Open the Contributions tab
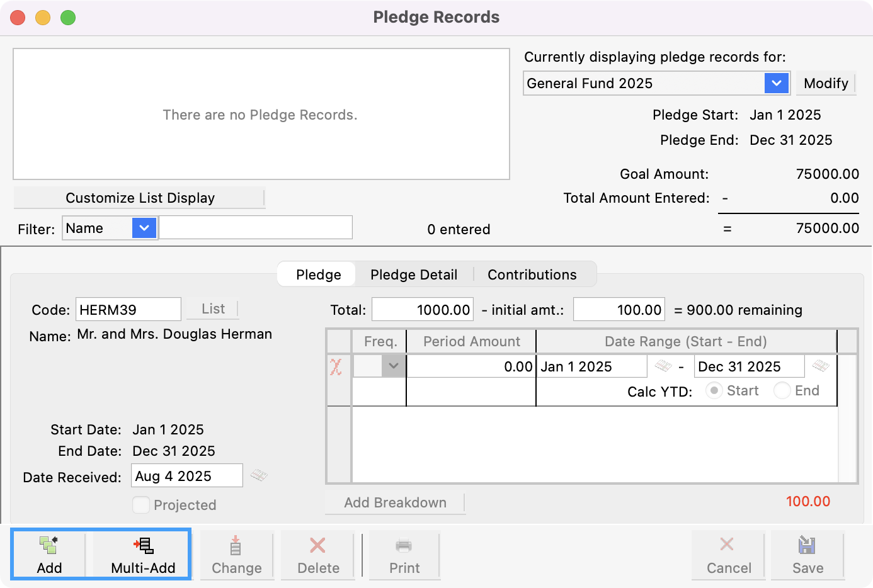The image size is (873, 588). (532, 274)
